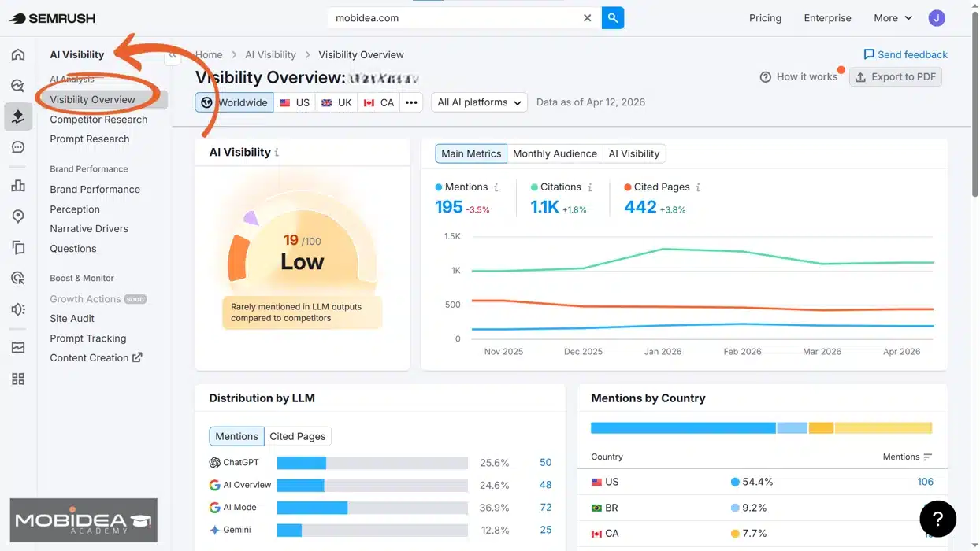The width and height of the screenshot is (980, 551).
Task: Click info icon next to AI Visibility title
Action: pos(277,153)
